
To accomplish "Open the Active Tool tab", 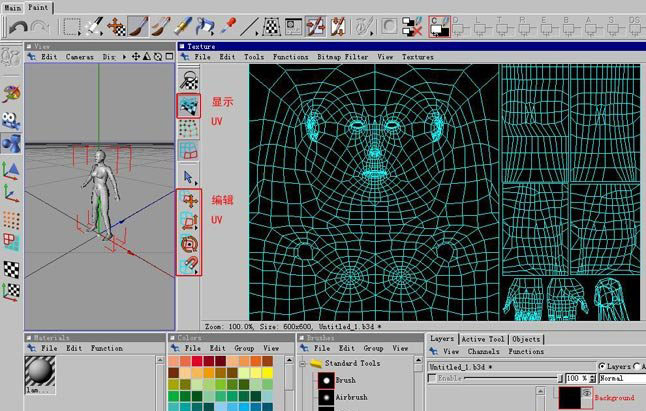I will tap(483, 339).
